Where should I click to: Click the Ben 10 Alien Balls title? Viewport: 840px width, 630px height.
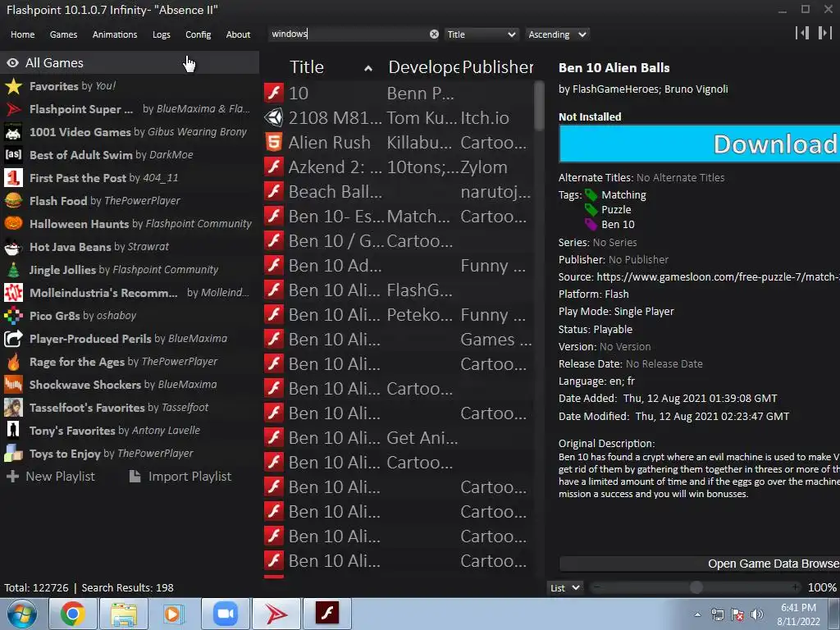[614, 67]
